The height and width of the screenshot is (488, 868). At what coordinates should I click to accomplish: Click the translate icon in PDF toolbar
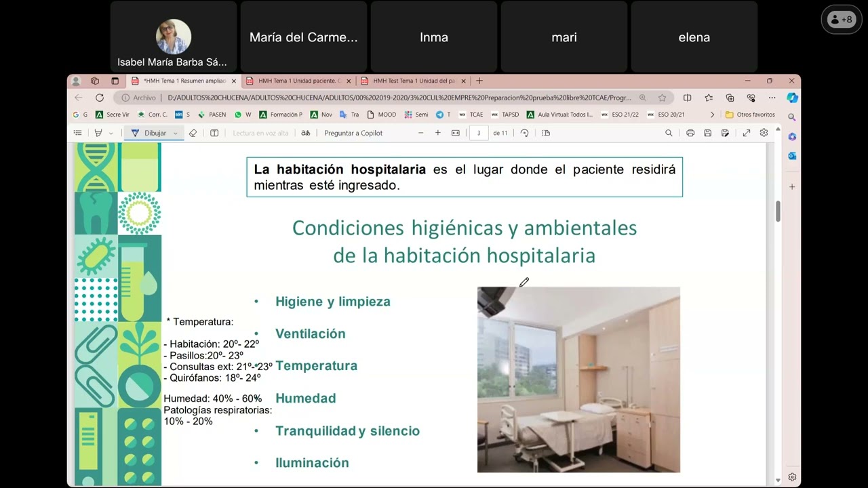pos(306,133)
